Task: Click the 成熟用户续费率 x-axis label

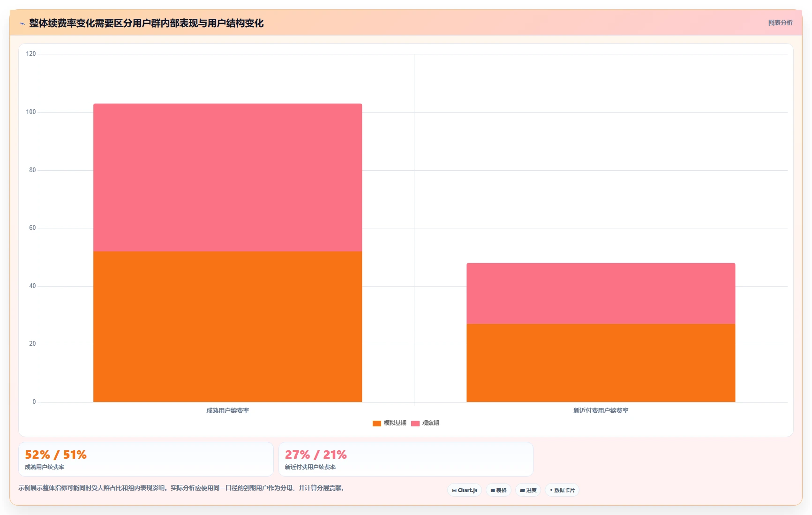Action: [x=227, y=410]
